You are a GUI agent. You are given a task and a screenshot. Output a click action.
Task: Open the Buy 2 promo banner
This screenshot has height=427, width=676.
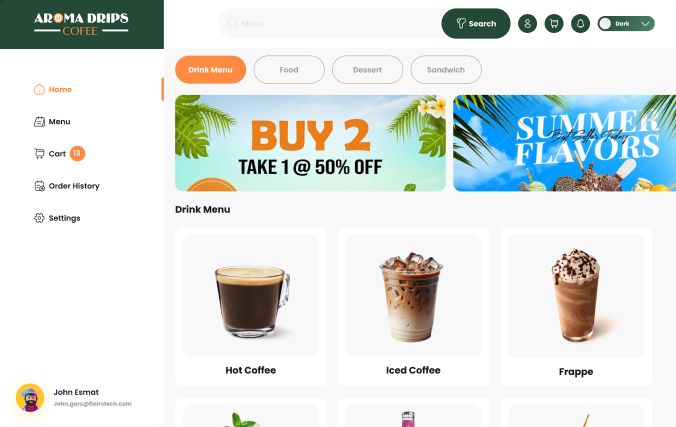[310, 143]
